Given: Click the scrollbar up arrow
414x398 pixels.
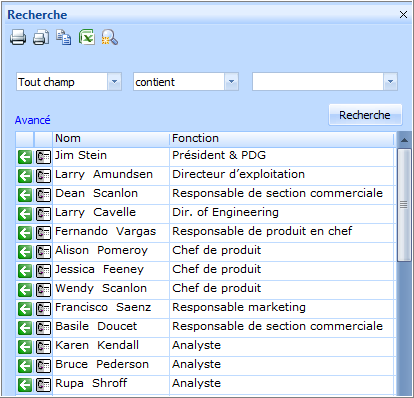Looking at the screenshot, I should pyautogui.click(x=404, y=140).
